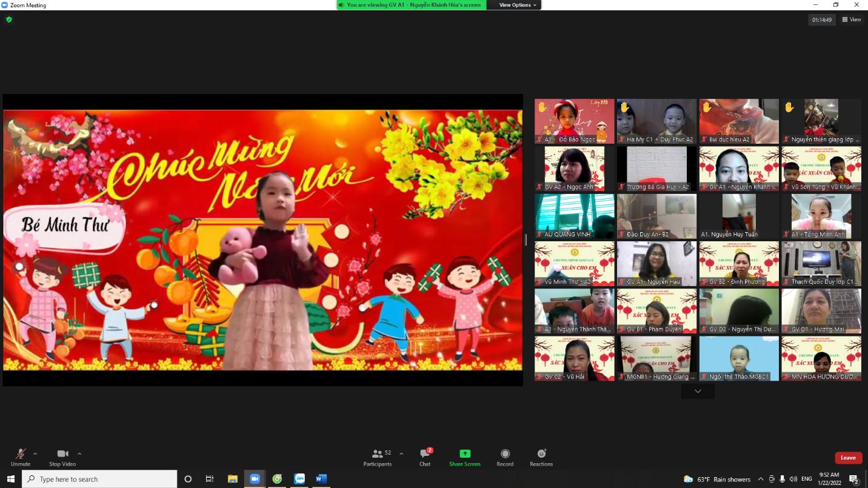Show next page of video thumbnails

pos(698,392)
